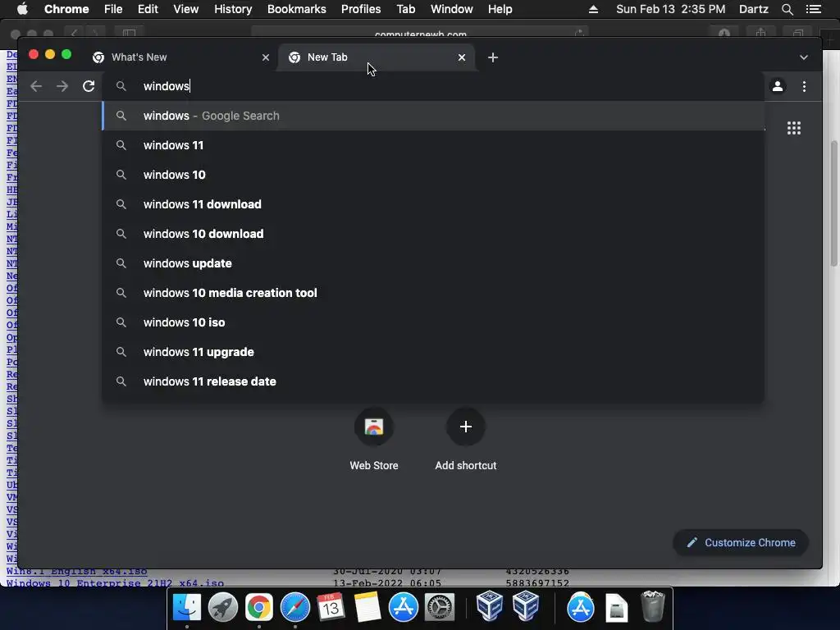Open the Web Store shortcut

tap(374, 427)
